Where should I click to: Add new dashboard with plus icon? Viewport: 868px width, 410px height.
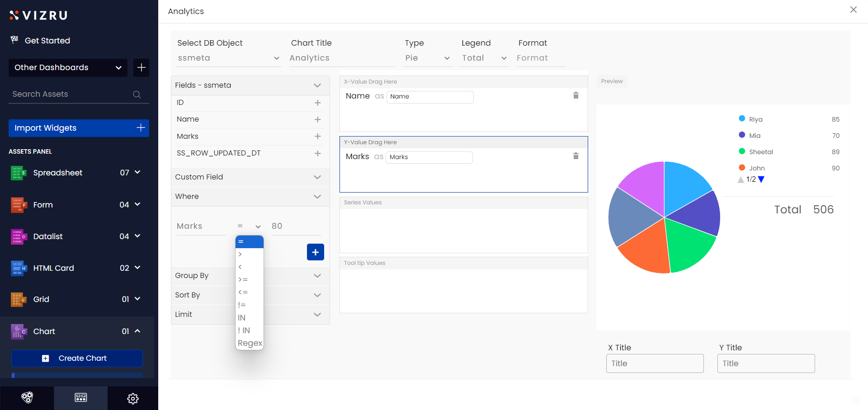click(x=141, y=68)
